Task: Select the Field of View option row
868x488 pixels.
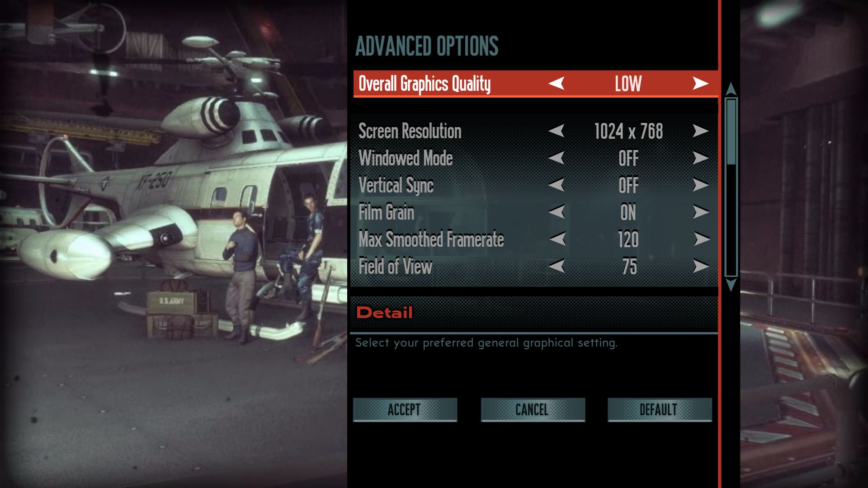Action: coord(534,266)
